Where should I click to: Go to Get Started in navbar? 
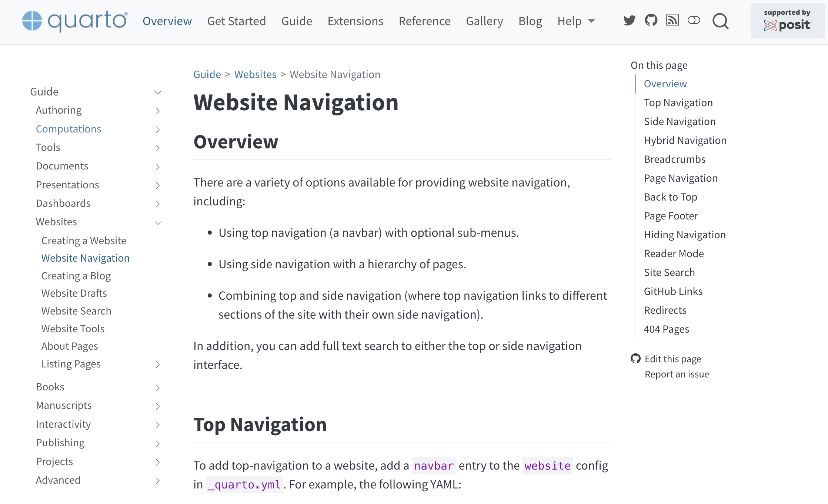(x=236, y=21)
